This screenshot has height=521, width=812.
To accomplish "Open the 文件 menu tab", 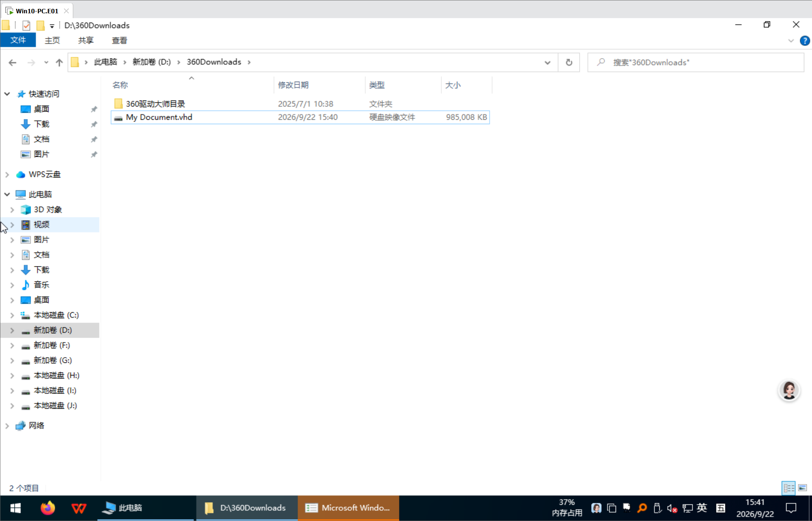I will [x=18, y=40].
